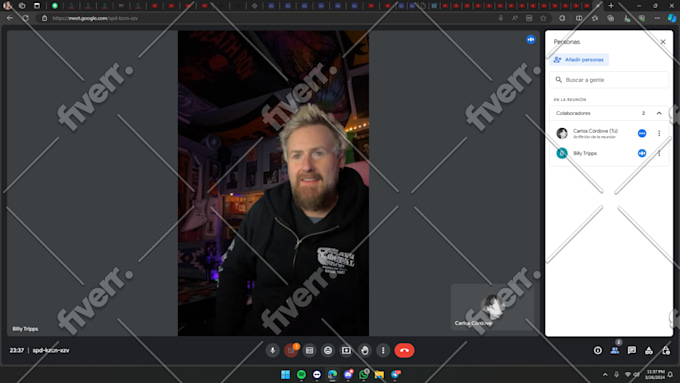Mute the microphone in the call bar
This screenshot has width=680, height=383.
click(x=273, y=350)
